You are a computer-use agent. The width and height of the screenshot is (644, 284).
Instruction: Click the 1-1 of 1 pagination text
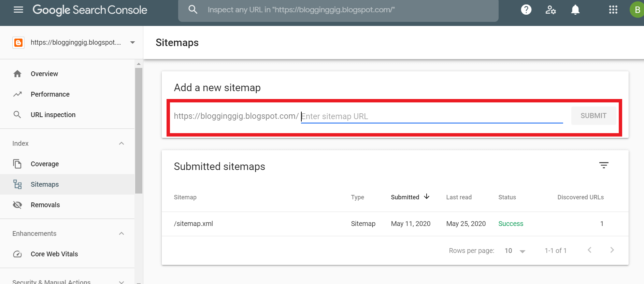556,251
